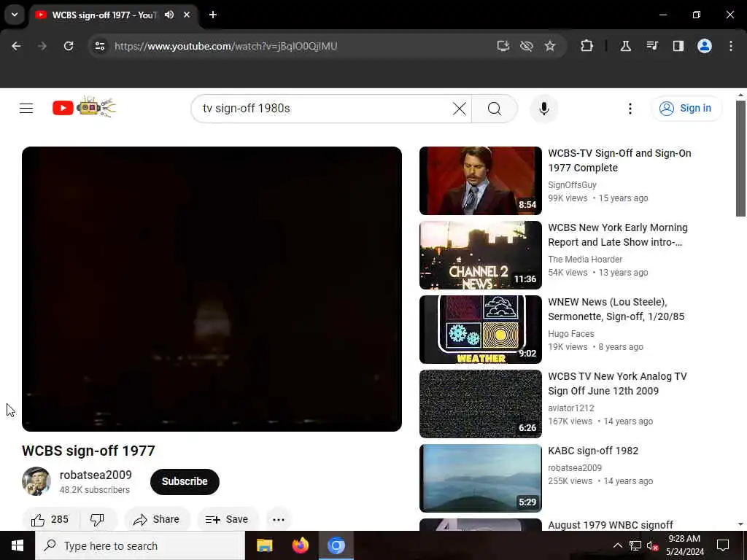
Task: Visit SignOffsGuy channel name
Action: click(572, 184)
